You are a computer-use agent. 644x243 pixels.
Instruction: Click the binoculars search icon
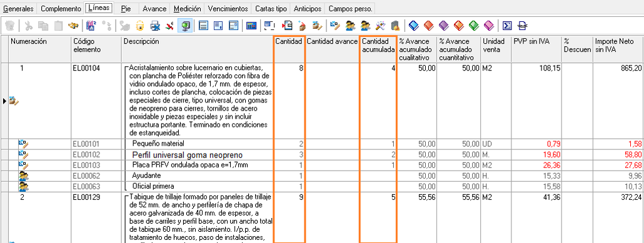(x=73, y=26)
